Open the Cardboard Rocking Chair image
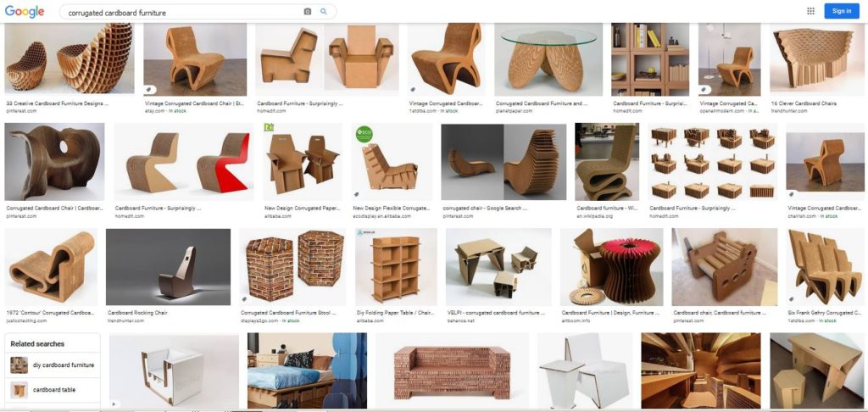 (x=169, y=267)
